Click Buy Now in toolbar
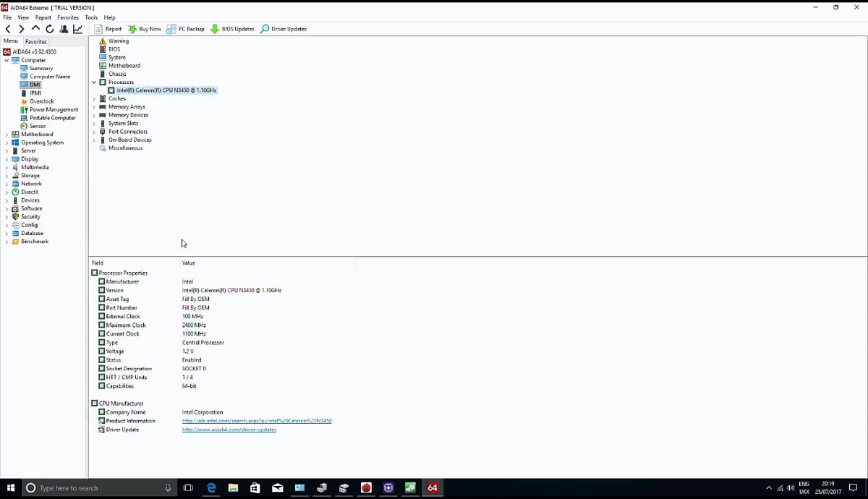The width and height of the screenshot is (868, 499). (x=145, y=29)
